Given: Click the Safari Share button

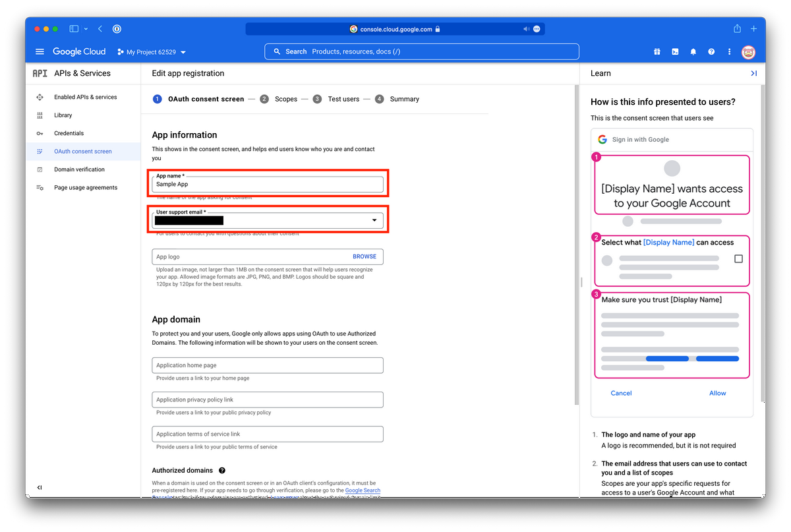Looking at the screenshot, I should tap(737, 28).
